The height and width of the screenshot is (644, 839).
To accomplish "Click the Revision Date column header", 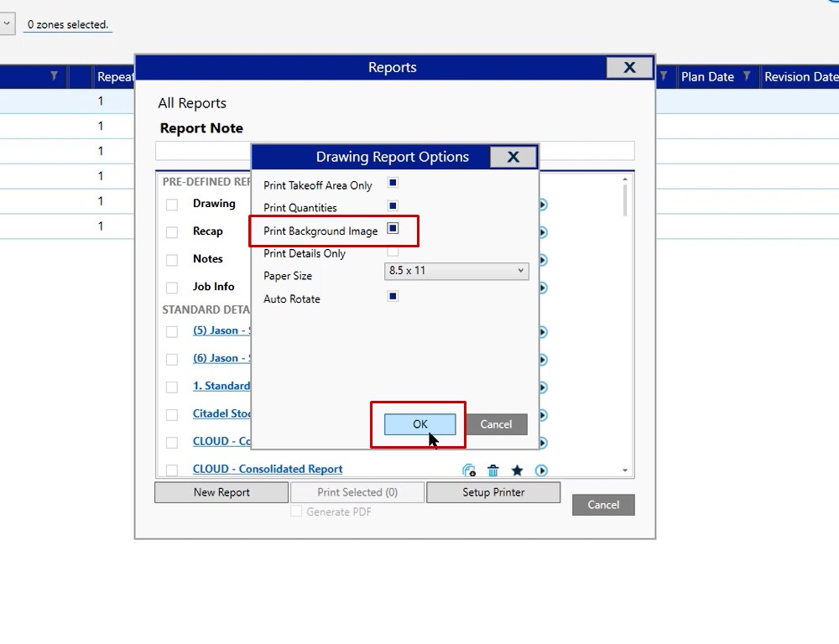I will 800,76.
